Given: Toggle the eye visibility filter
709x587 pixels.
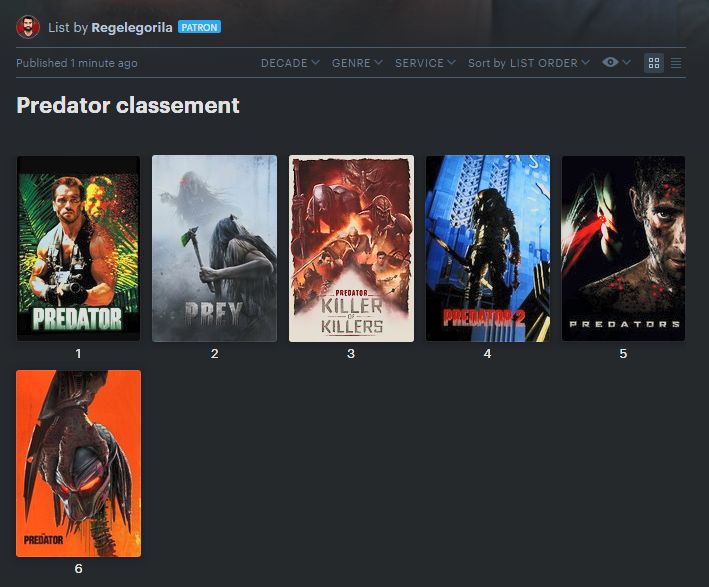Looking at the screenshot, I should pos(616,62).
